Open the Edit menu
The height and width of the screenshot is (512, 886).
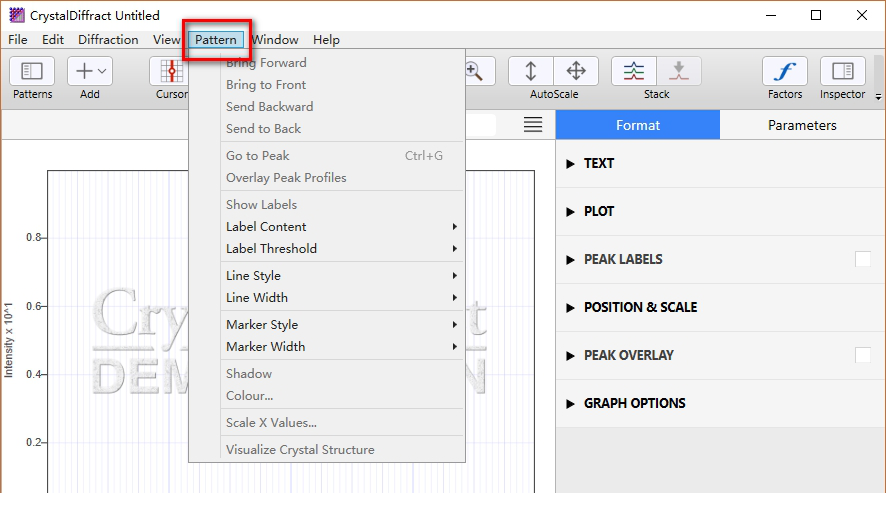tap(53, 40)
